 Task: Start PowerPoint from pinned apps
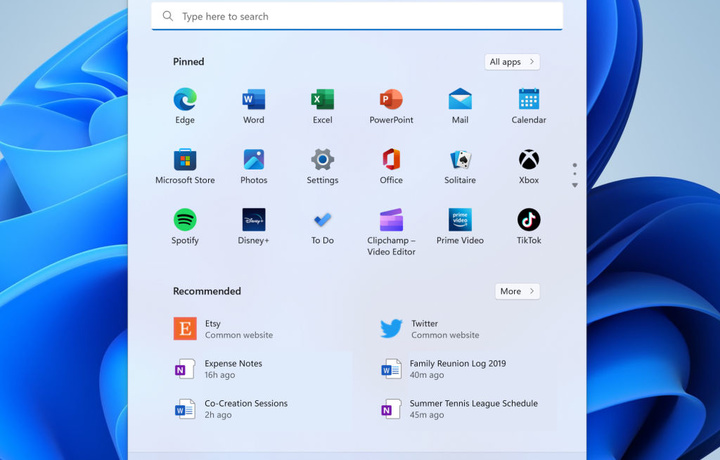tap(391, 106)
